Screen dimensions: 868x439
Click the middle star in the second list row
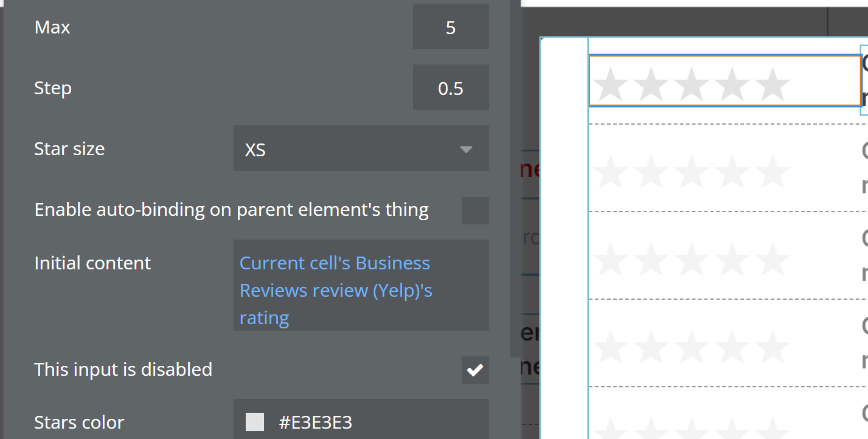coord(692,171)
